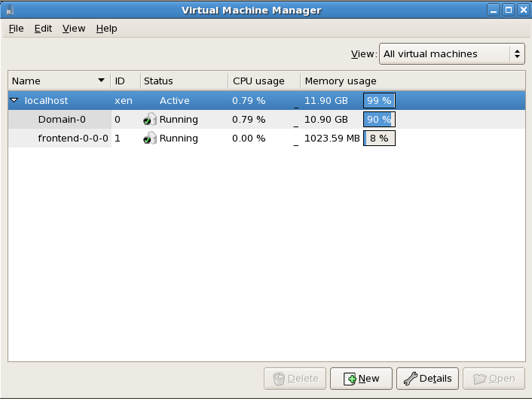Click the frontend-0-0-0 running status icon

[x=150, y=139]
